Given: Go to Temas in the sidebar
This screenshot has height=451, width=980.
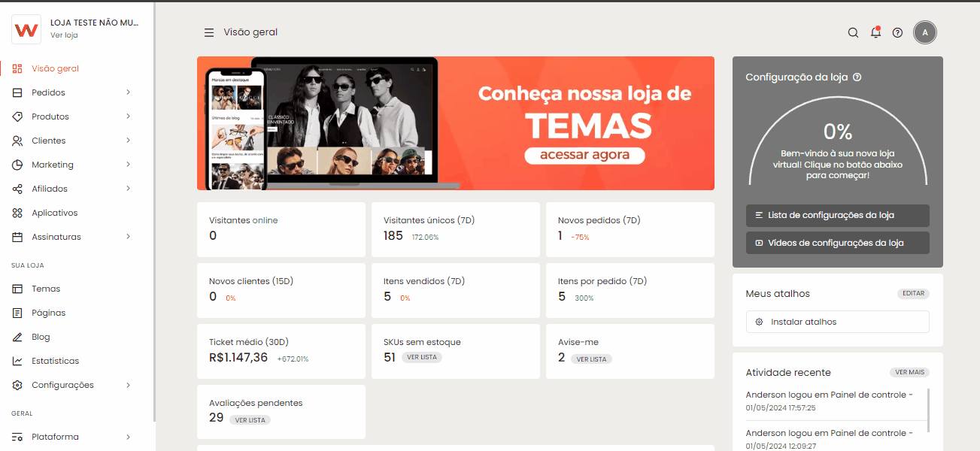Looking at the screenshot, I should [45, 289].
